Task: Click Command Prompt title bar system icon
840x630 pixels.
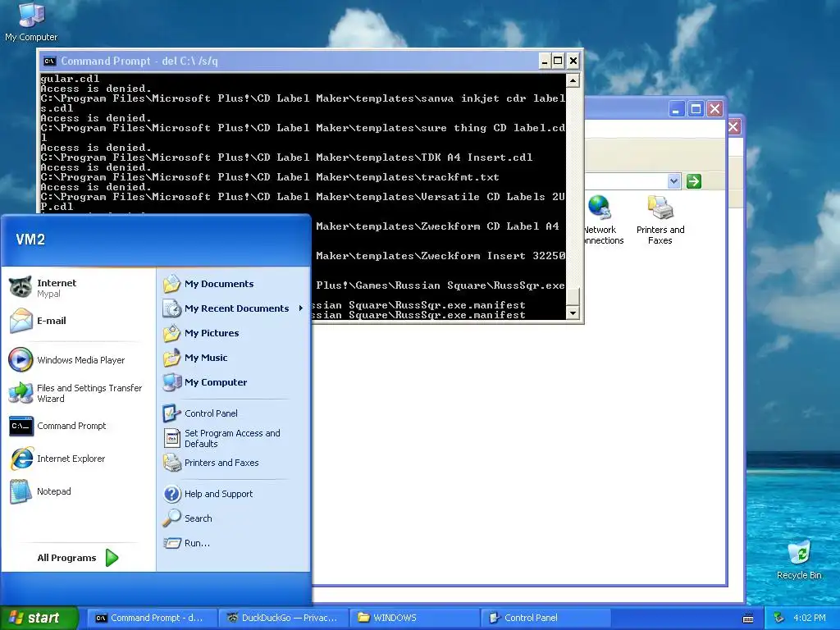Action: (x=49, y=61)
